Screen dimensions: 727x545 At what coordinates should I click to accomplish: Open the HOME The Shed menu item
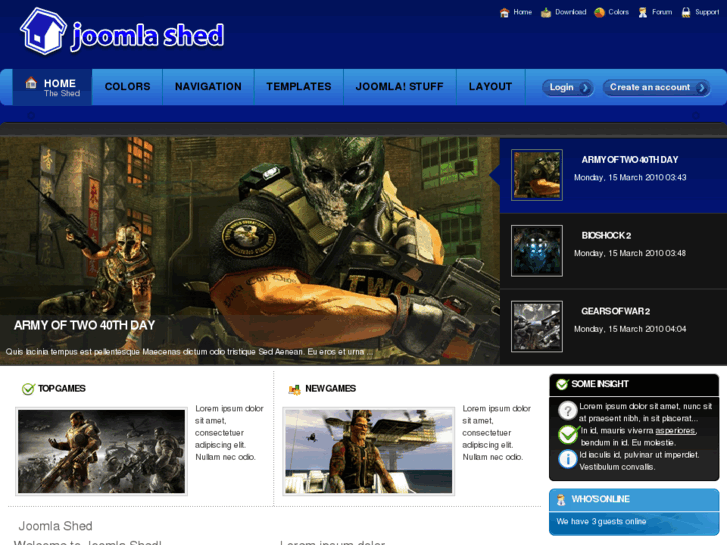point(52,87)
